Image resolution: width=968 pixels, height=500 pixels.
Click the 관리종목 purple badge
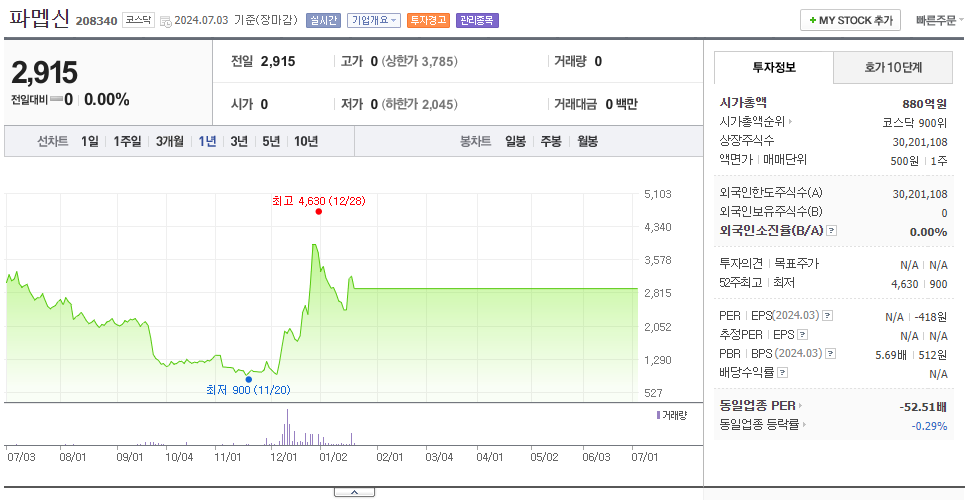(477, 20)
